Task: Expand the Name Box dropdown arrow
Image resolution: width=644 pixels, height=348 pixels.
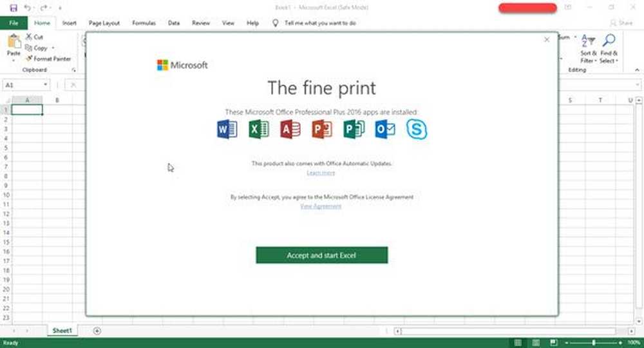Action: tap(46, 85)
